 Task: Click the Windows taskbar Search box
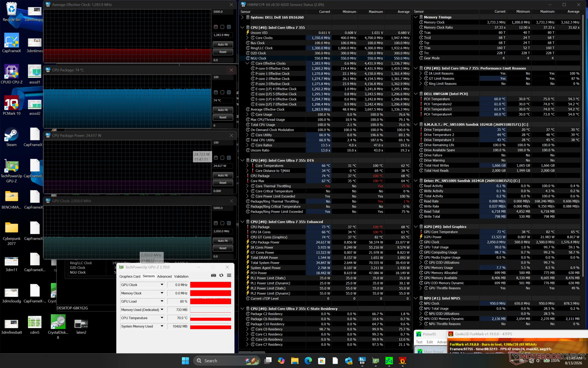226,361
